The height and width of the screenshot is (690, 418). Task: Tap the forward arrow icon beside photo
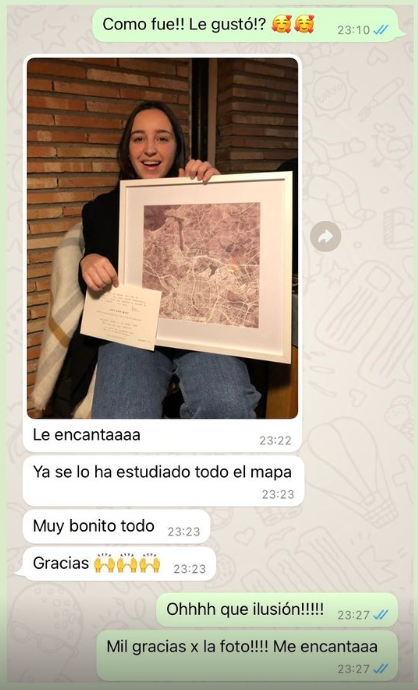[325, 236]
